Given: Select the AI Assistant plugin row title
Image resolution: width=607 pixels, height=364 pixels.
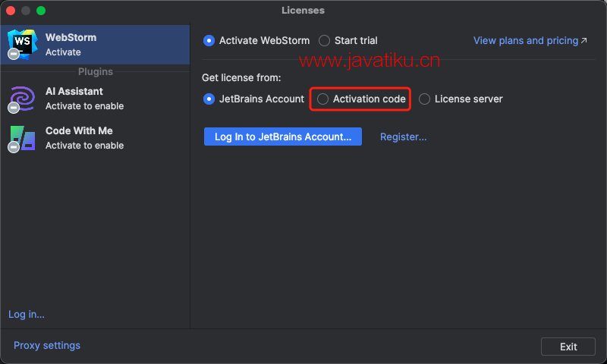Looking at the screenshot, I should point(74,91).
